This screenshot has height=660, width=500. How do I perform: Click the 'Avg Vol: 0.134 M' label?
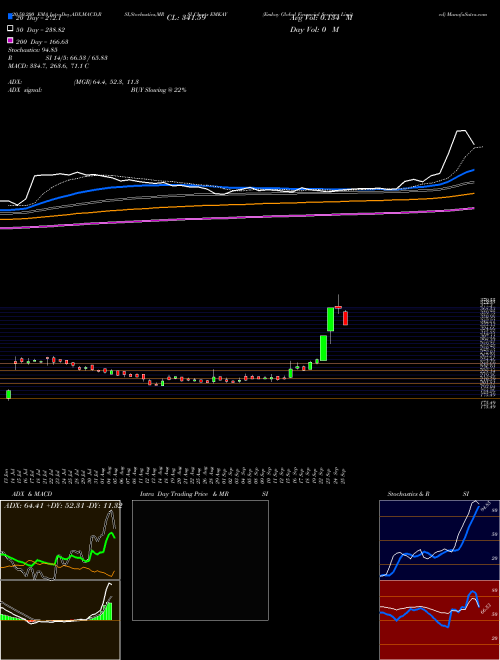point(322,18)
